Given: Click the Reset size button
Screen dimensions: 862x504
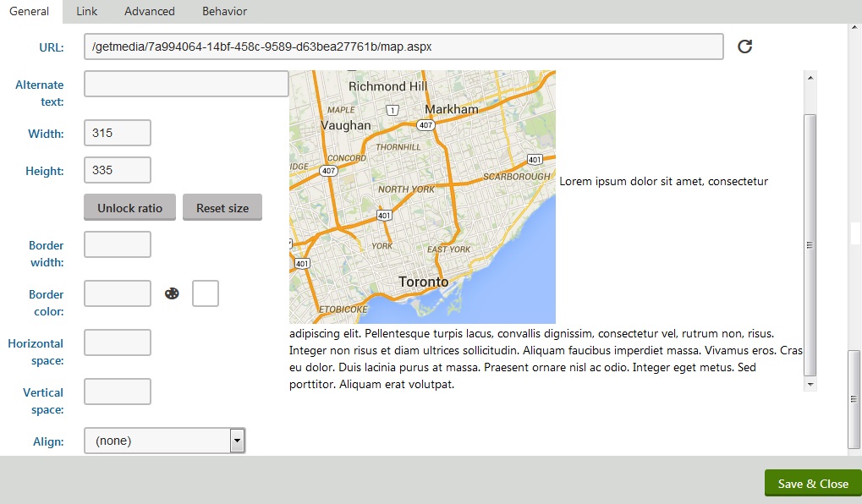Looking at the screenshot, I should tap(222, 208).
